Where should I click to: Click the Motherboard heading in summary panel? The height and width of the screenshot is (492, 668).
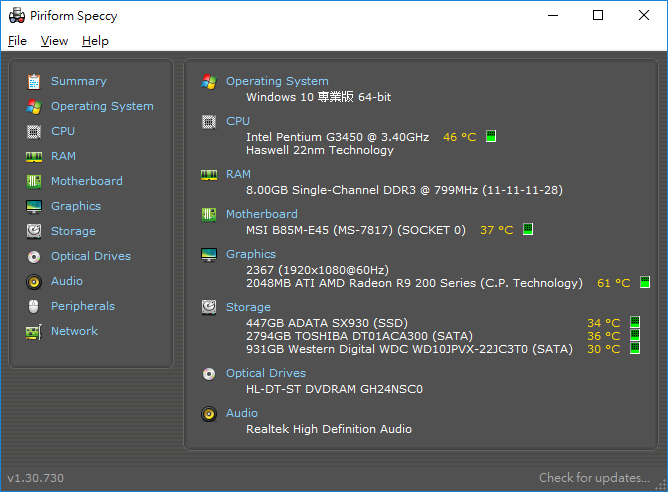(262, 214)
